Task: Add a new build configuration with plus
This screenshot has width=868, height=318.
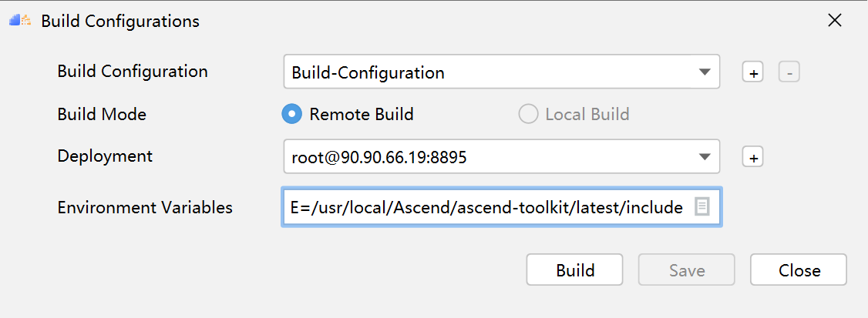Action: 752,72
